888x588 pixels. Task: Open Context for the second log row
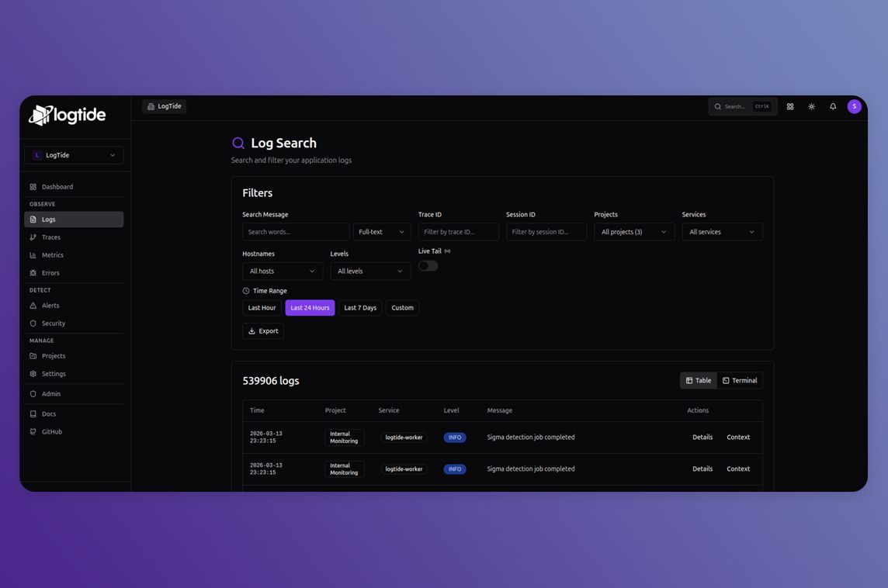click(738, 469)
